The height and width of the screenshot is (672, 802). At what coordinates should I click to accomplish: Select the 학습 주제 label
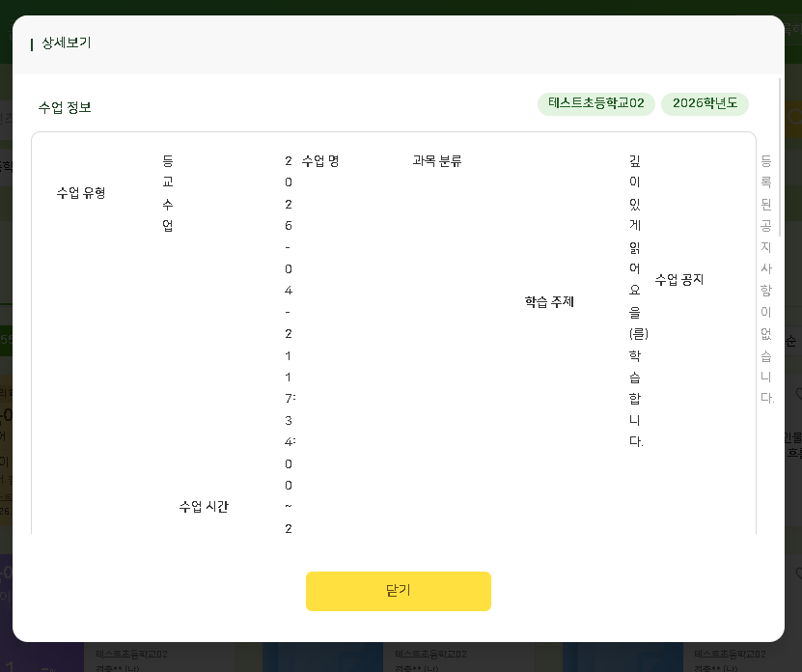point(549,301)
